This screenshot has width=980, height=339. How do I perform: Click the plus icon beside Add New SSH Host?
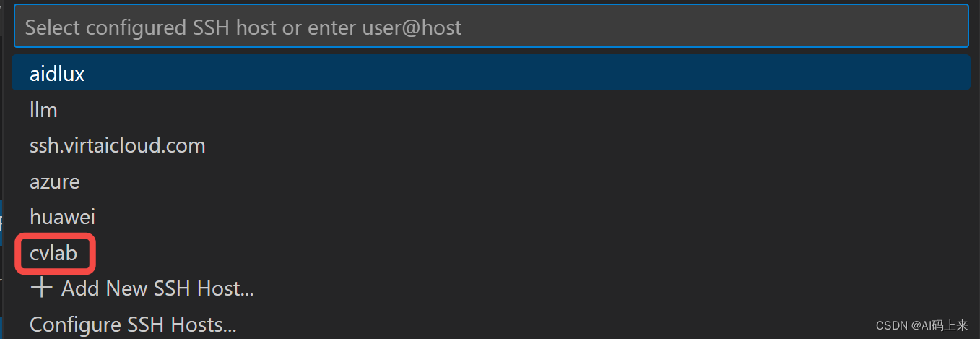(x=41, y=288)
